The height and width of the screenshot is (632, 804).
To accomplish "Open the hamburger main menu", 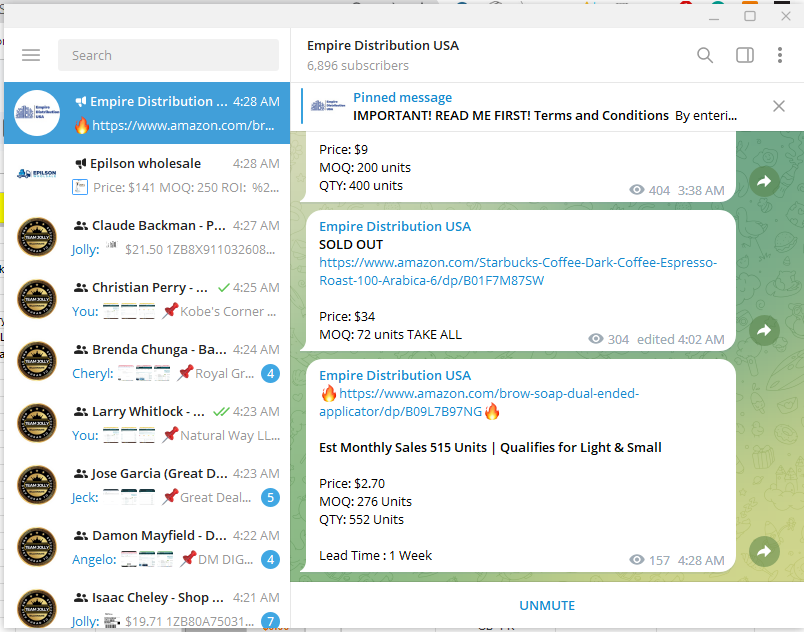I will pyautogui.click(x=31, y=55).
